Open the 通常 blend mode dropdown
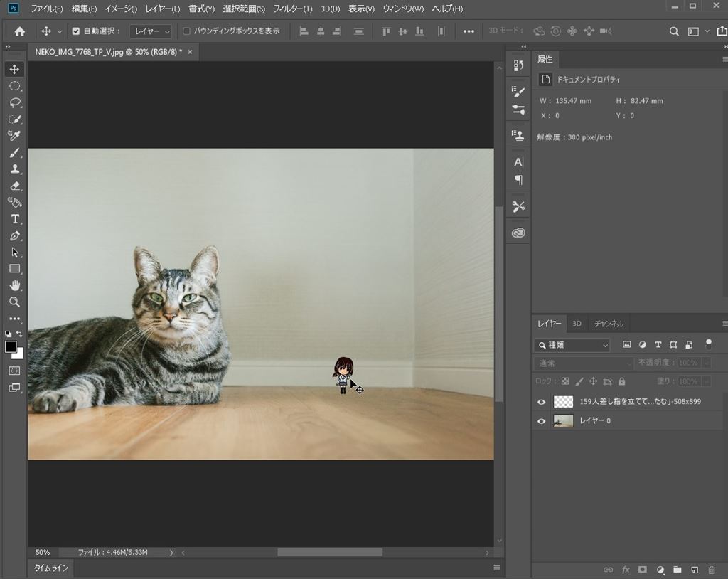This screenshot has height=579, width=728. (582, 363)
